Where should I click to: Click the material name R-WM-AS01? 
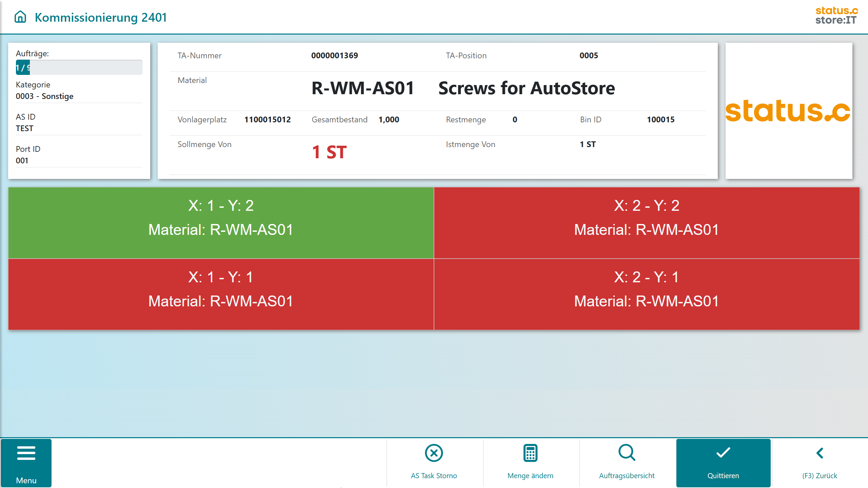tap(363, 88)
